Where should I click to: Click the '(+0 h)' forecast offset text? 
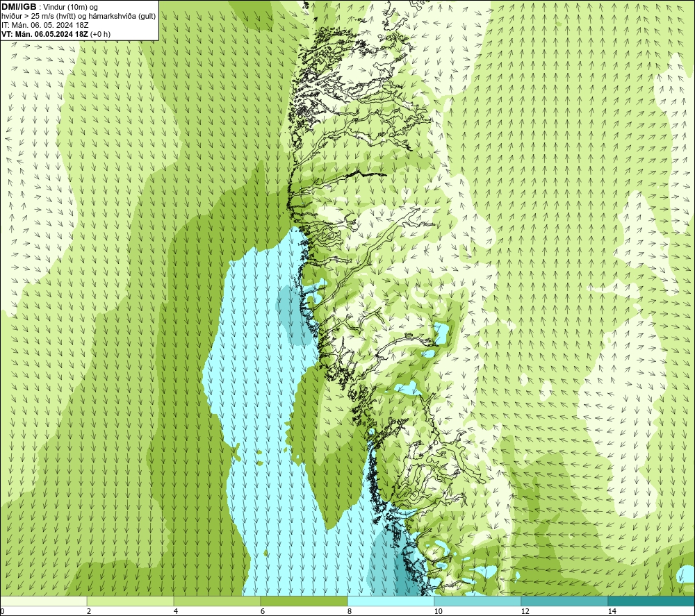point(100,34)
